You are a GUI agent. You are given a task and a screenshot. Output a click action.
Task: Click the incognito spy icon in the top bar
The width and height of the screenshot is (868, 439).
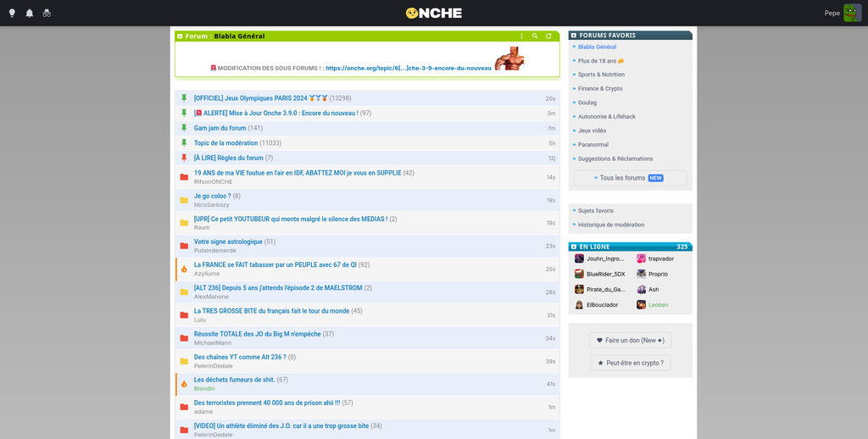(x=47, y=13)
